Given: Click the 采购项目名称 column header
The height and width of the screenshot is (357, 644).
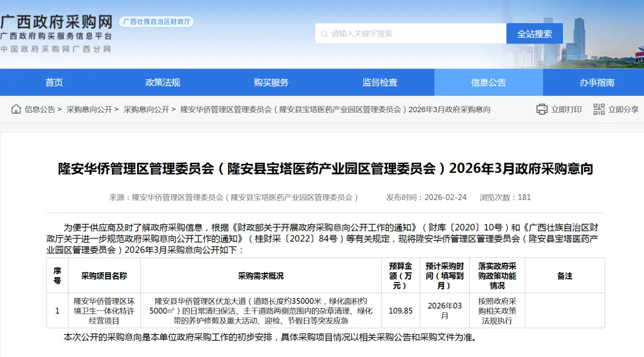Looking at the screenshot, I should click(104, 276).
